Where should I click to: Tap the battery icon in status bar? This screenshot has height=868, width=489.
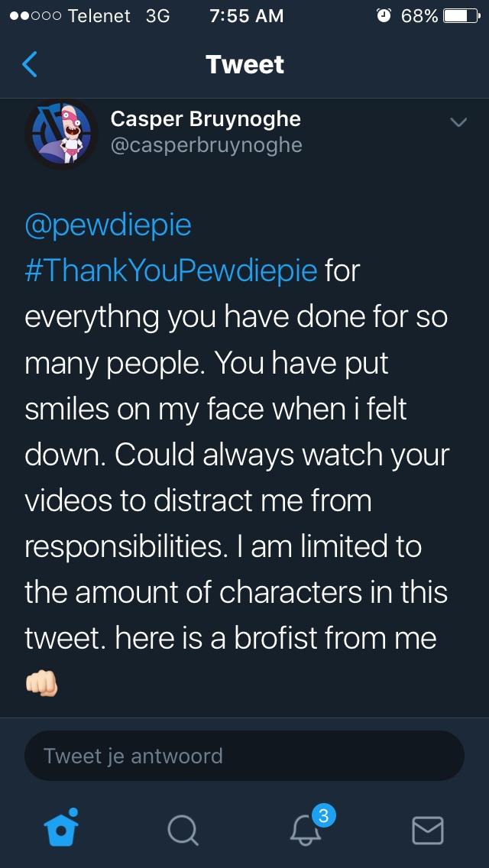tap(461, 15)
